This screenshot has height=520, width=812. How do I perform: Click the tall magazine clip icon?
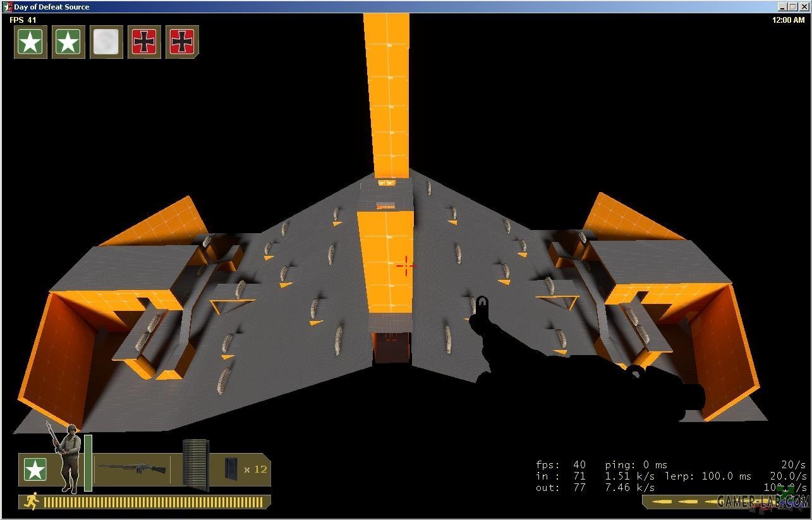click(195, 465)
